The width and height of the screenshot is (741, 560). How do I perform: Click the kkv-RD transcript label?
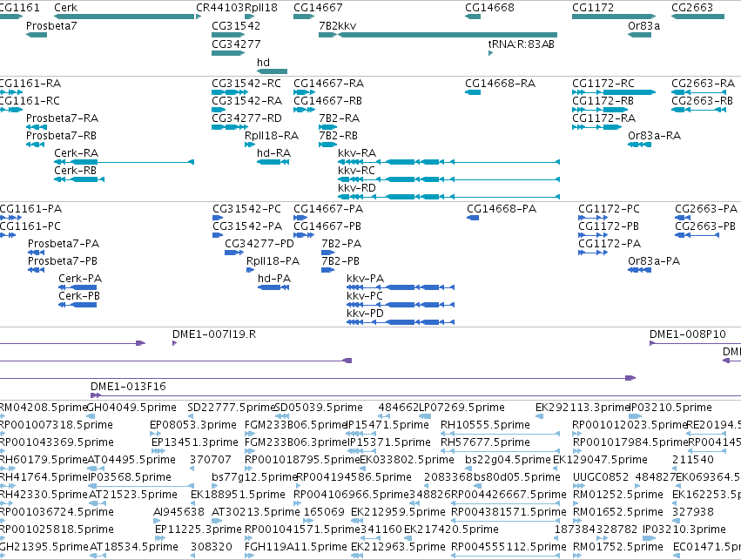click(x=357, y=188)
